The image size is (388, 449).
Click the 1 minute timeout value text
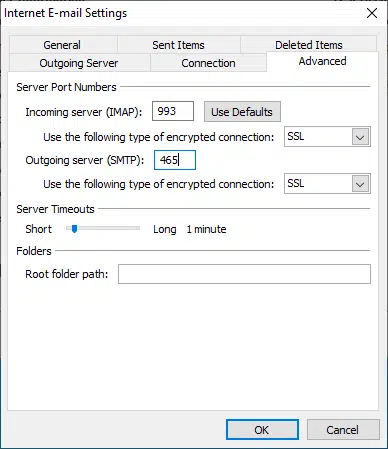(x=206, y=229)
